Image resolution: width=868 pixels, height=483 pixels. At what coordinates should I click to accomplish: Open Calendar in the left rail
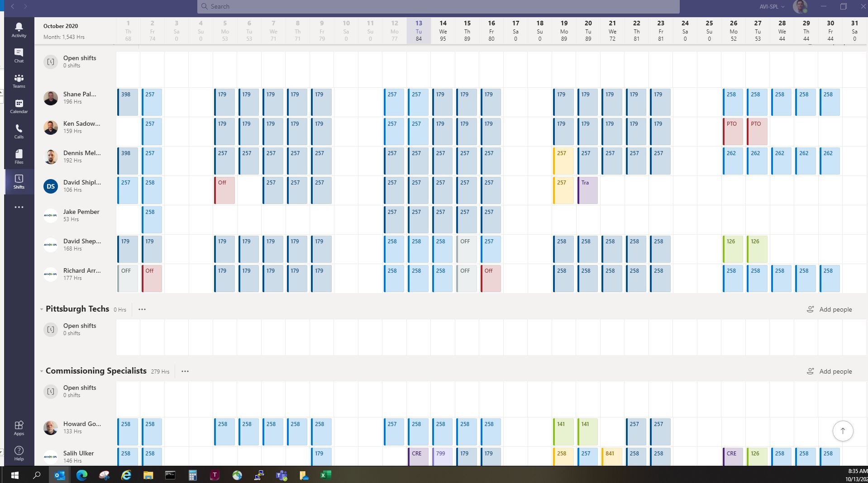(19, 106)
